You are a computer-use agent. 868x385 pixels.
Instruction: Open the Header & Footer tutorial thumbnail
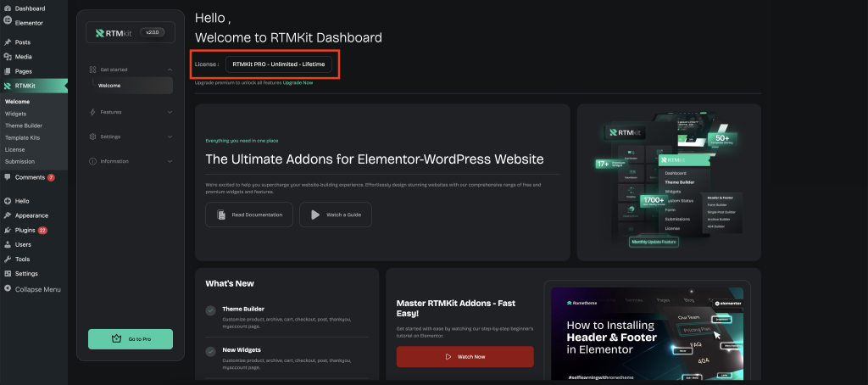(648, 332)
